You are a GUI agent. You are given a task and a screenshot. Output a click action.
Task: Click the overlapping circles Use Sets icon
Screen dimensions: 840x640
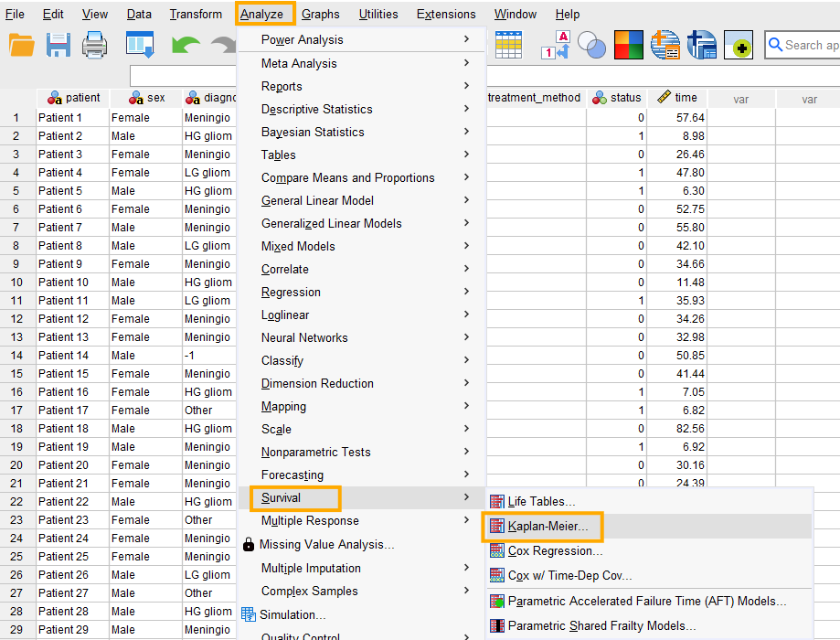(x=592, y=45)
